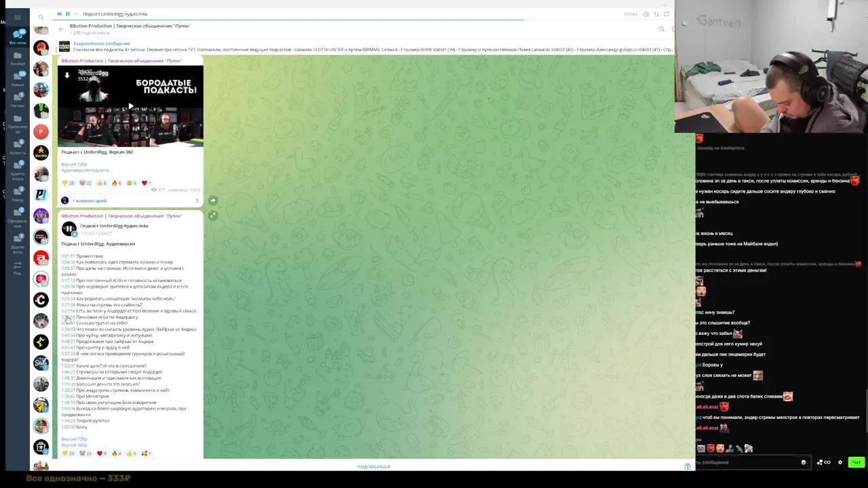The image size is (868, 488).
Task: Jump to timestamp 0:27:09 Фикса на стримы
Action: tap(68, 305)
